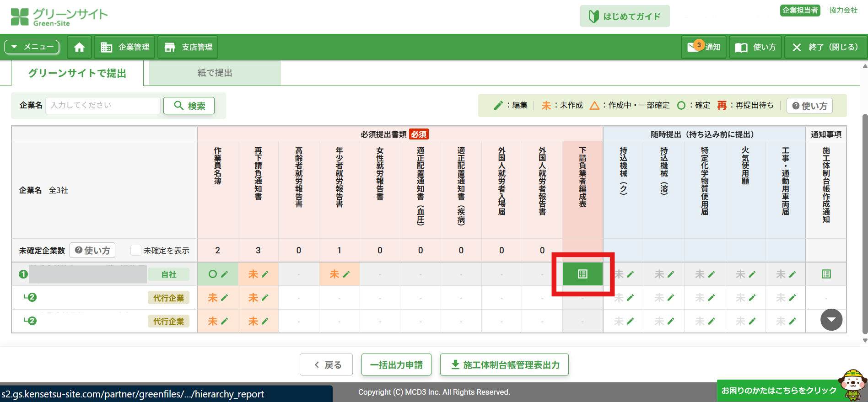Click the home icon in navigation bar
The width and height of the screenshot is (868, 402).
pos(79,47)
